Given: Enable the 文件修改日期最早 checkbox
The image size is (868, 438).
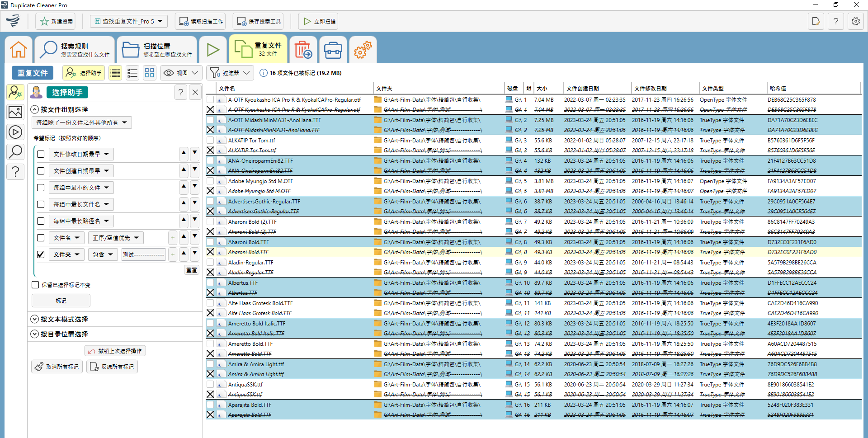Looking at the screenshot, I should tap(41, 154).
